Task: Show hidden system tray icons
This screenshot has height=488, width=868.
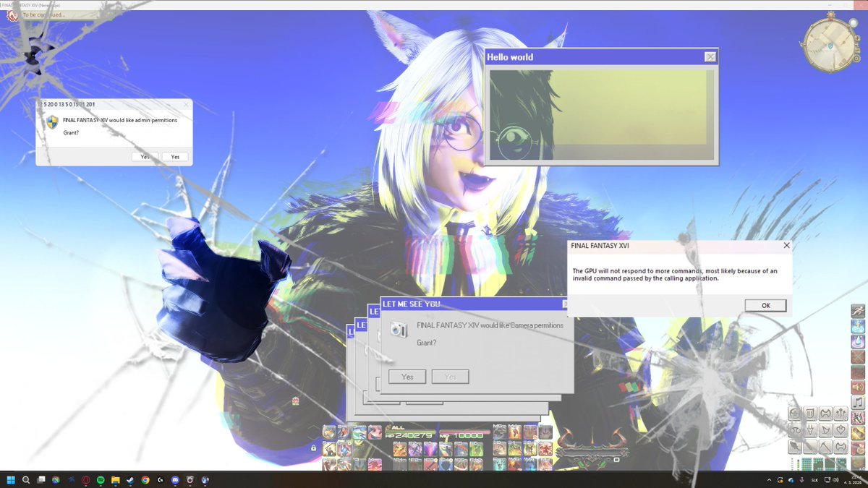Action: pyautogui.click(x=769, y=480)
